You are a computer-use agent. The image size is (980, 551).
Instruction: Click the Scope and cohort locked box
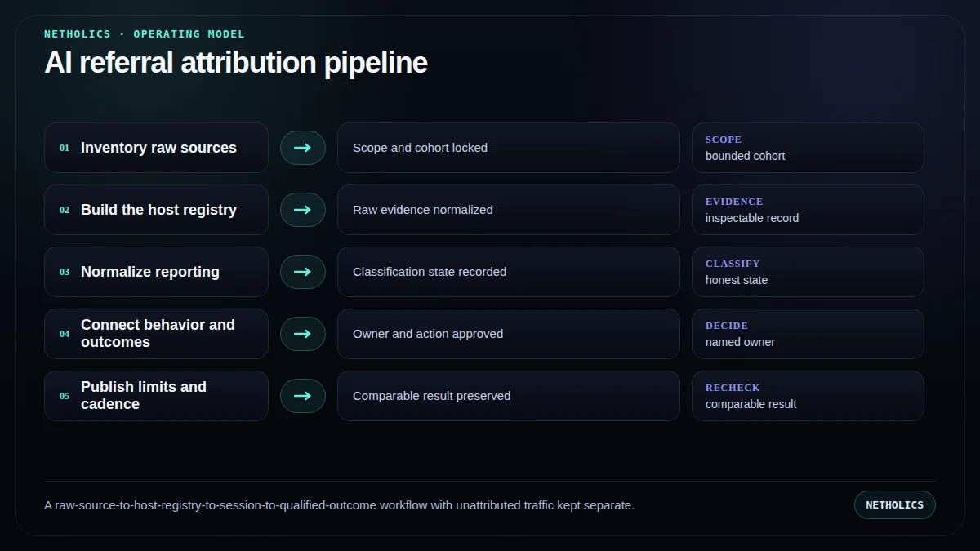pyautogui.click(x=509, y=148)
